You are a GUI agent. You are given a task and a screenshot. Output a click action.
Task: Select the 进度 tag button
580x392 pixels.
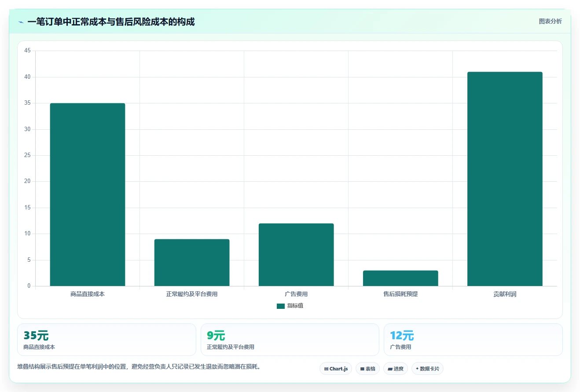click(x=396, y=369)
